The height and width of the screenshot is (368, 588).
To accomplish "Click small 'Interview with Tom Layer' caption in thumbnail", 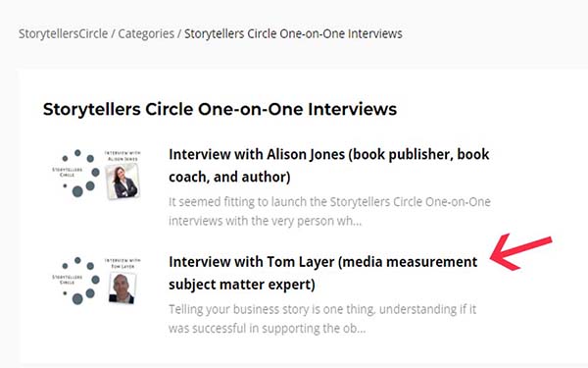I will (x=122, y=263).
